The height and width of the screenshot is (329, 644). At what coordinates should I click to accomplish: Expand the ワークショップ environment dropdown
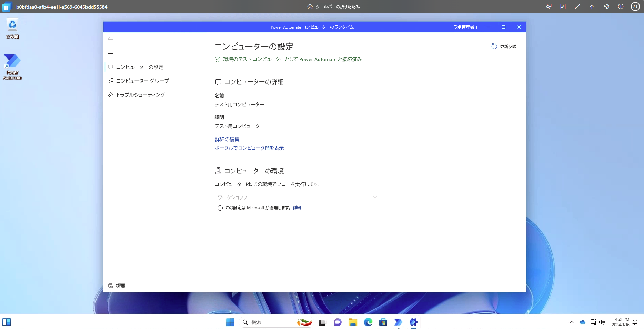click(x=297, y=197)
